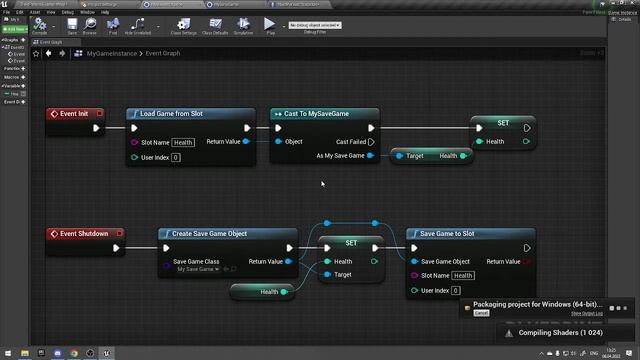Select the Event Shutdown node title

point(84,233)
